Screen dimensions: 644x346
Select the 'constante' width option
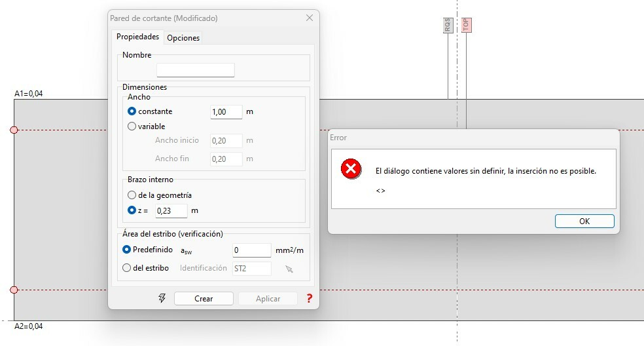(x=132, y=111)
